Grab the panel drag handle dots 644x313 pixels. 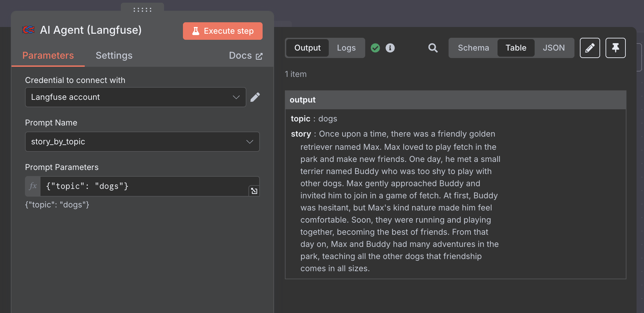(142, 10)
